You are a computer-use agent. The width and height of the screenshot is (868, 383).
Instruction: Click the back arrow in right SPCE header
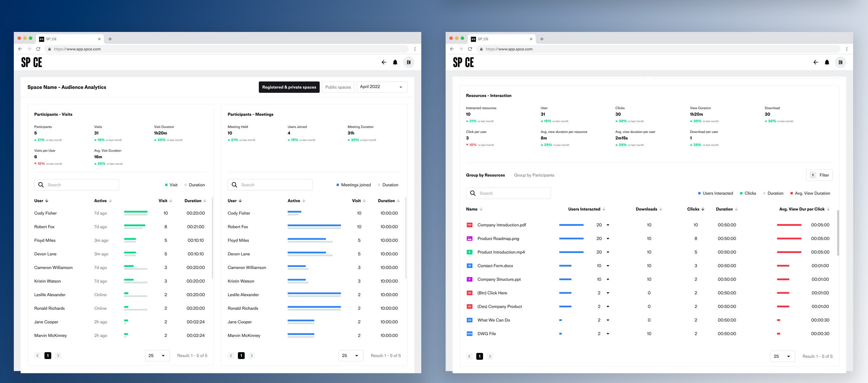pos(815,62)
